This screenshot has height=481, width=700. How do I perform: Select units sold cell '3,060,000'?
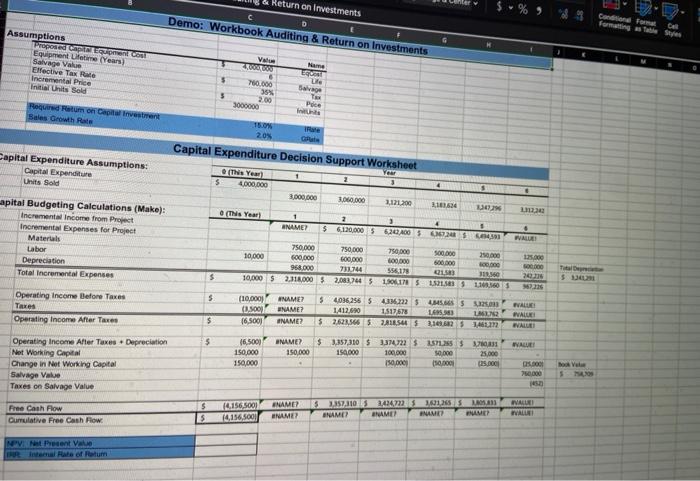coord(351,200)
